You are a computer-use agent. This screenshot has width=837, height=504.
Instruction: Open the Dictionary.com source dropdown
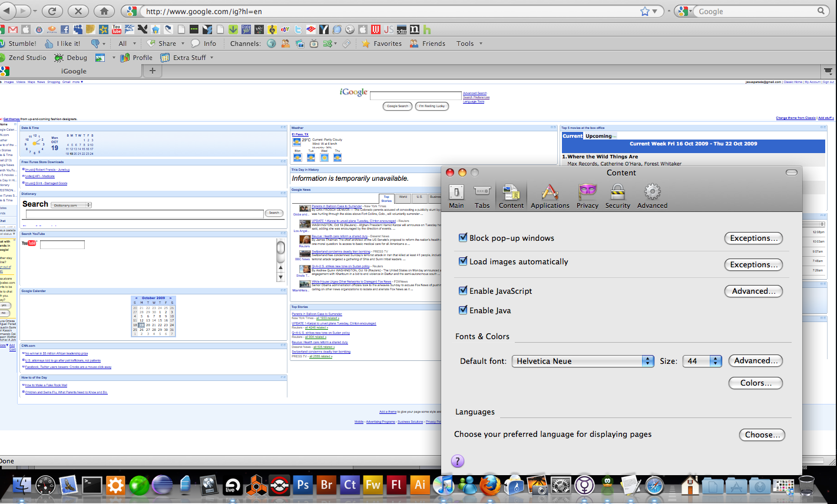coord(71,205)
